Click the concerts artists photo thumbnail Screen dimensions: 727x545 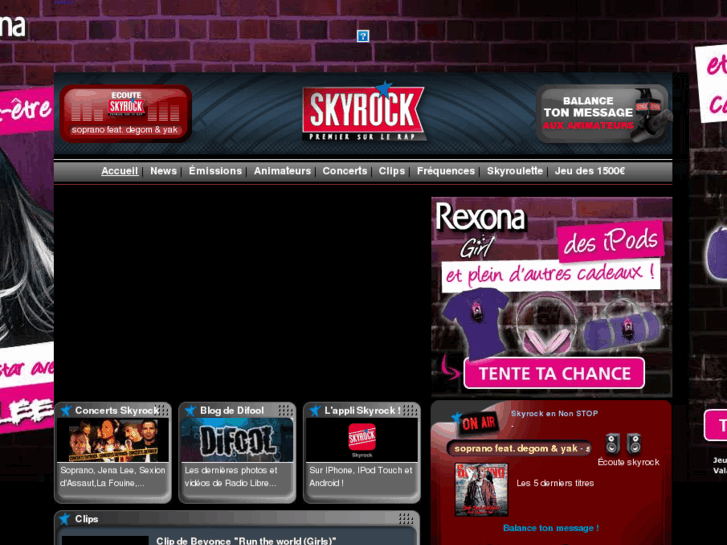[x=113, y=440]
